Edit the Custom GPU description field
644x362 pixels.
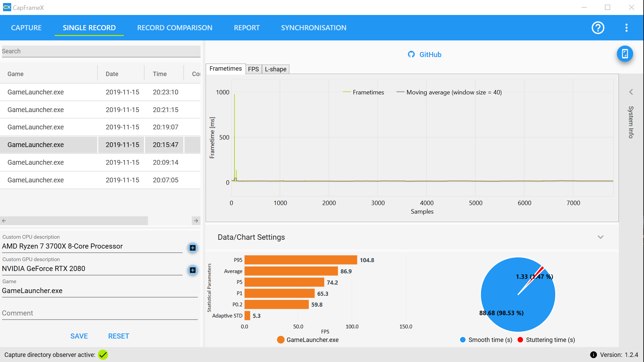(92, 269)
